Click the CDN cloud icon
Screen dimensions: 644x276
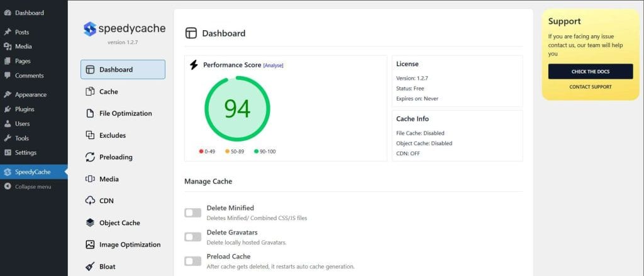(x=90, y=201)
